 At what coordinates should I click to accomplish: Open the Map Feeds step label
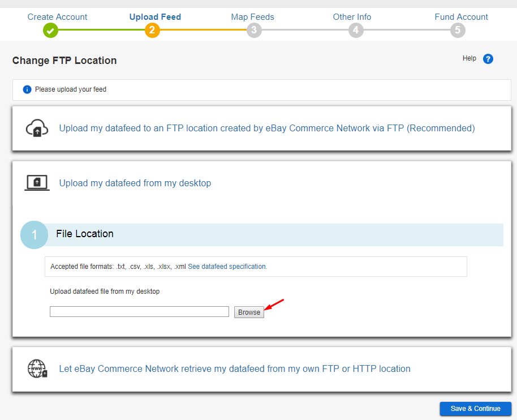pos(253,17)
